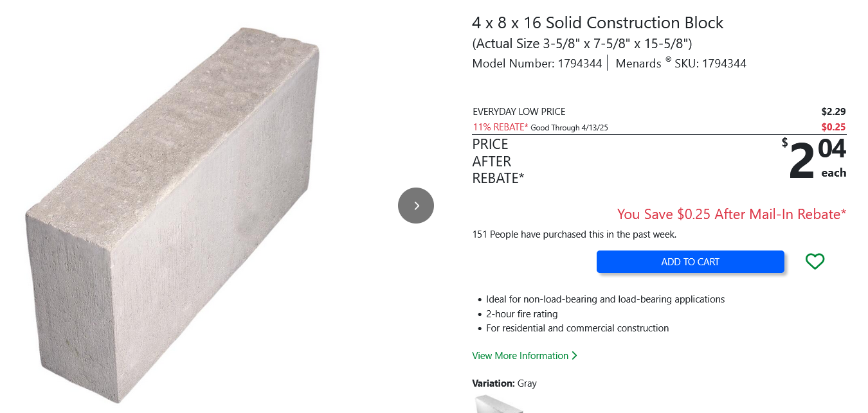This screenshot has height=413, width=868.
Task: Click the "151 People have purchased" notice
Action: pos(574,234)
